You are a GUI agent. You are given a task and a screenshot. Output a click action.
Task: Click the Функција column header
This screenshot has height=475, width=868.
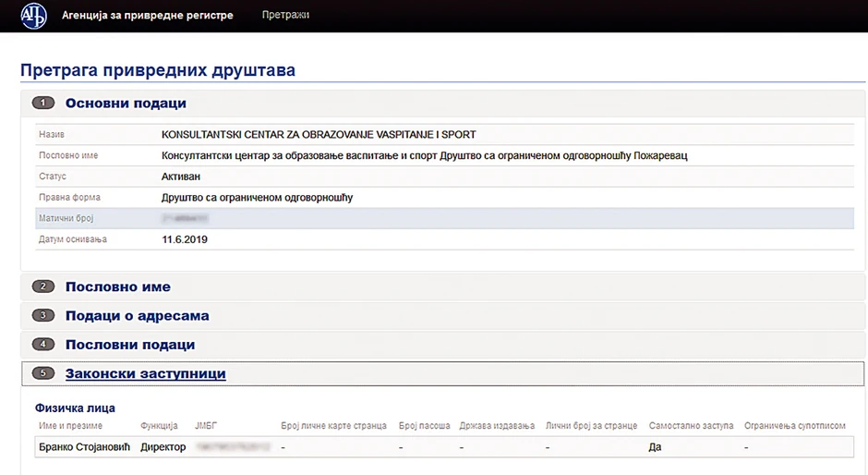tap(159, 426)
